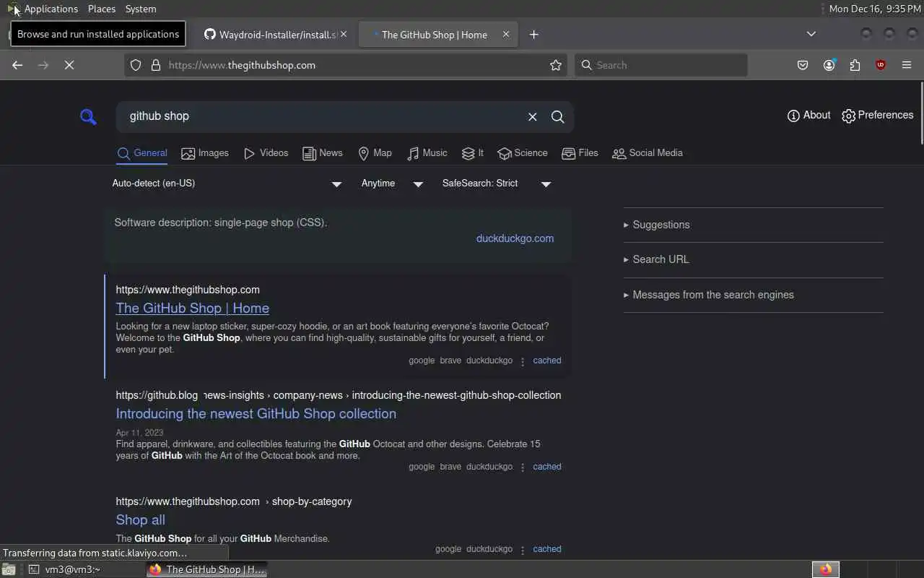The image size is (924, 578).
Task: Switch to the Music category
Action: (x=427, y=153)
